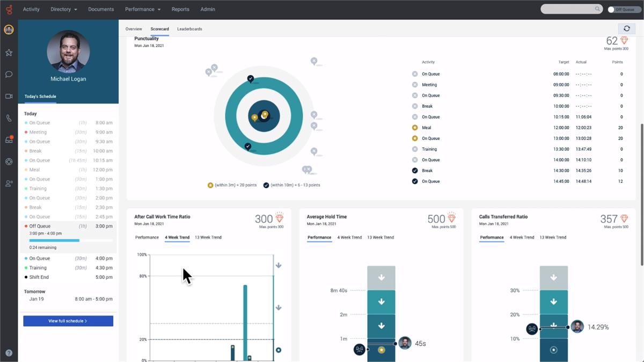Open the inbox icon with notification
644x362 pixels.
tap(9, 139)
